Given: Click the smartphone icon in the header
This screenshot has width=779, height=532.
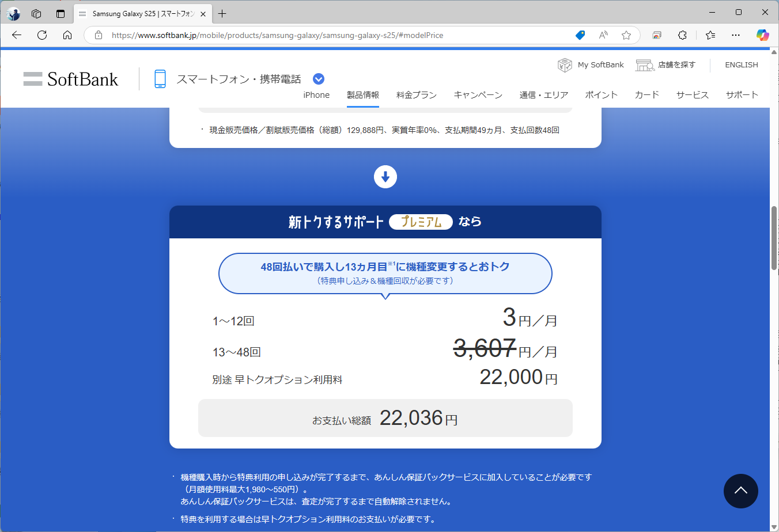Looking at the screenshot, I should click(x=160, y=78).
